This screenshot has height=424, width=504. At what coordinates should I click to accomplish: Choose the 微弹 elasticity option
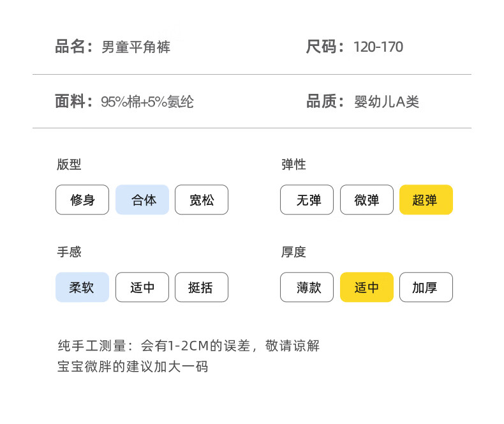click(367, 200)
